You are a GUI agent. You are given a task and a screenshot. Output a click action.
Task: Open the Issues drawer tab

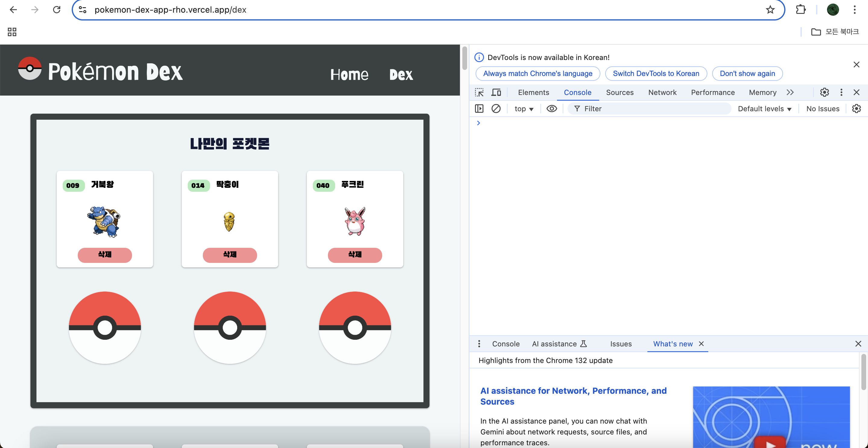[621, 344]
